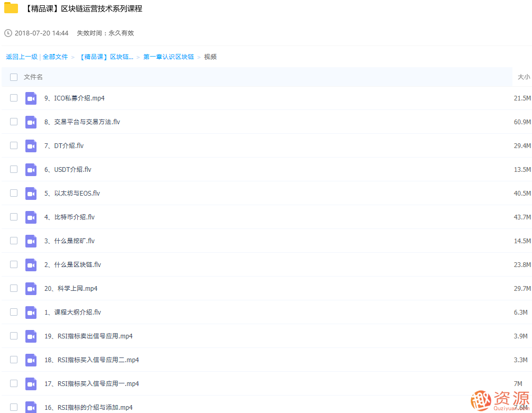The height and width of the screenshot is (413, 532).
Task: Click the yellow folder icon beside the course title
Action: [x=11, y=8]
